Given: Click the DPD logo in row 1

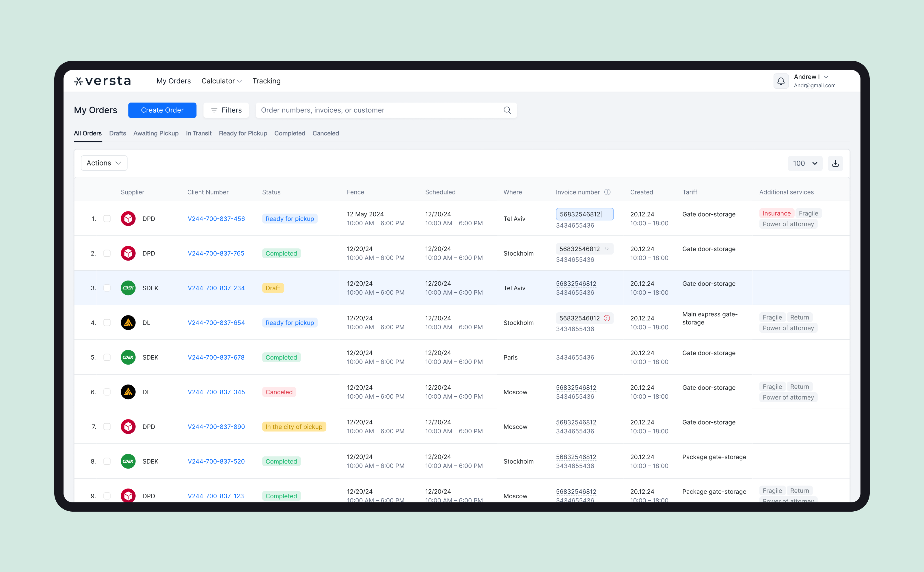Looking at the screenshot, I should [x=128, y=219].
